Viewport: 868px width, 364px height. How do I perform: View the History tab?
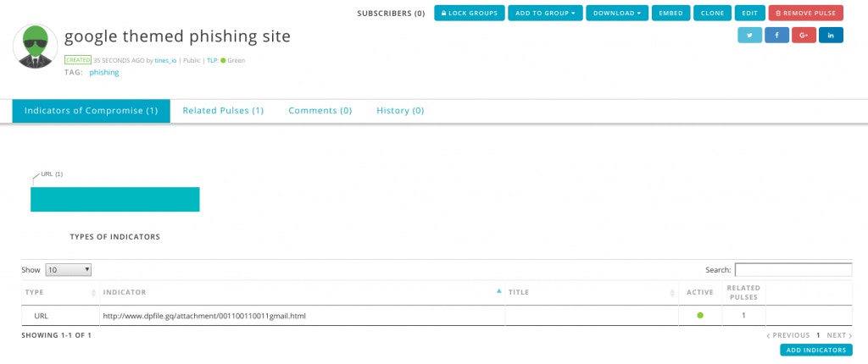[x=400, y=111]
